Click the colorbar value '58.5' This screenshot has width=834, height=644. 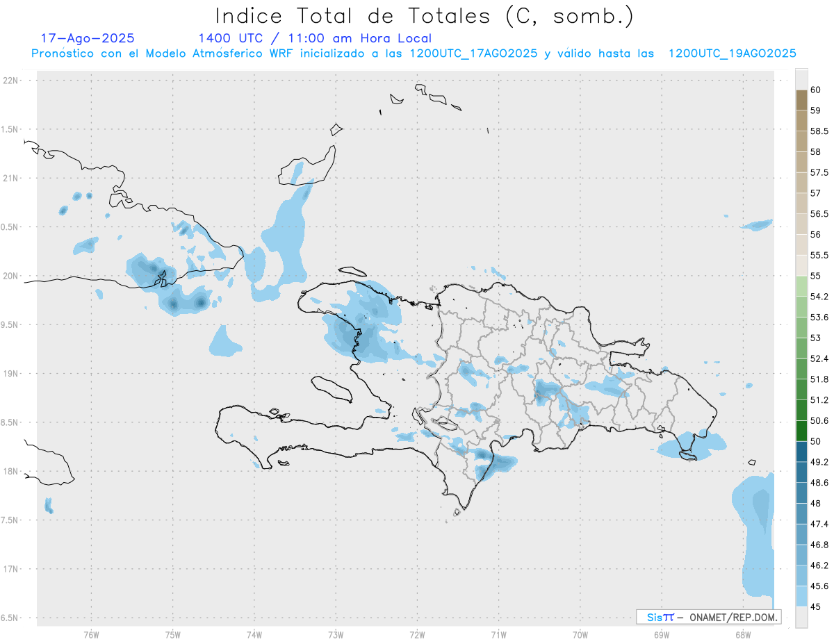pyautogui.click(x=819, y=131)
